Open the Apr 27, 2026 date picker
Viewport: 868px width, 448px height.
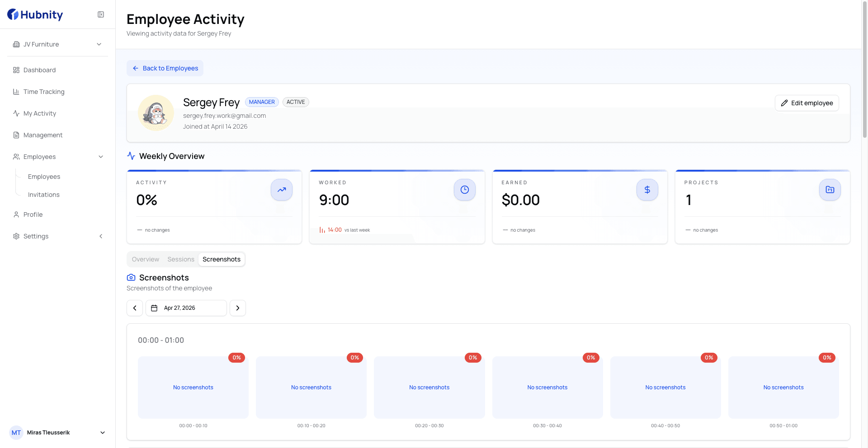click(x=186, y=308)
